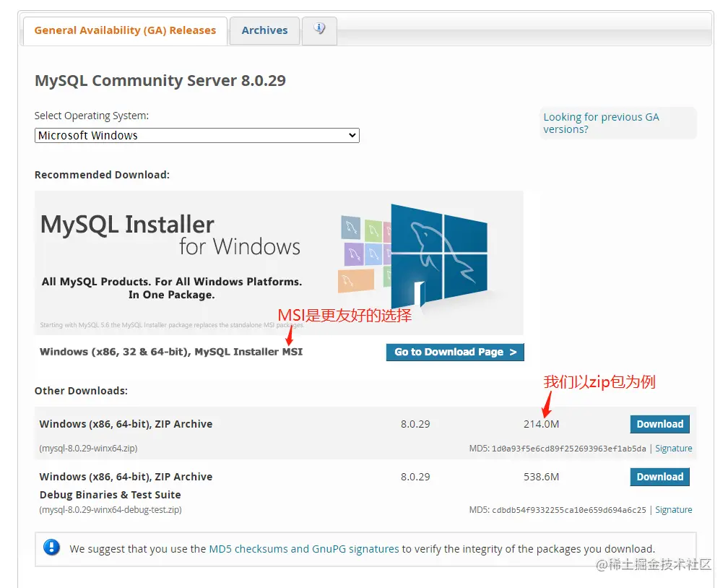Open the information icon tab
Viewport: 728px width, 588px height.
319,30
